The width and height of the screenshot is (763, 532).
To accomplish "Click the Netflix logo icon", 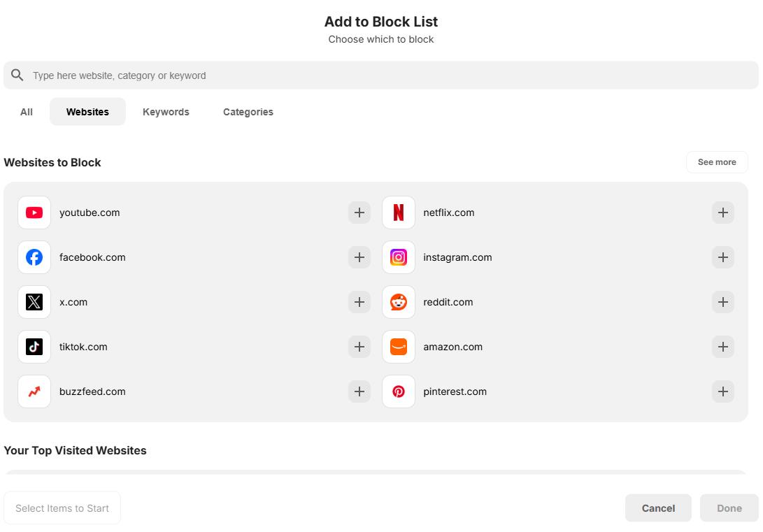I will pyautogui.click(x=399, y=213).
